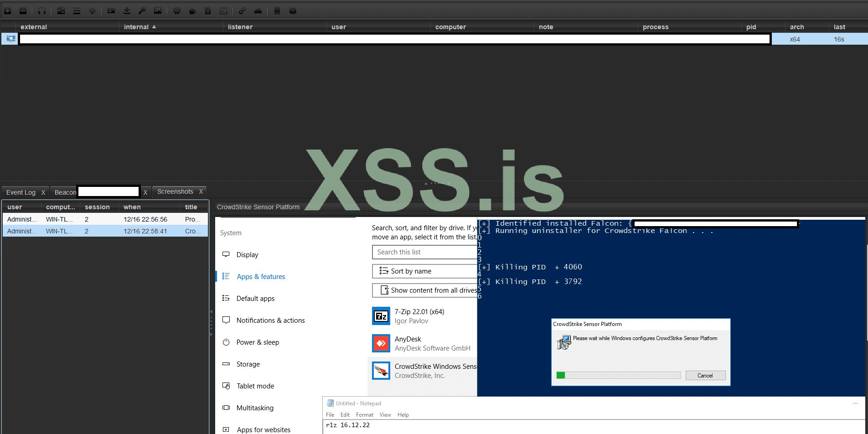Click the Search this list field
Image resolution: width=868 pixels, height=434 pixels.
click(424, 252)
